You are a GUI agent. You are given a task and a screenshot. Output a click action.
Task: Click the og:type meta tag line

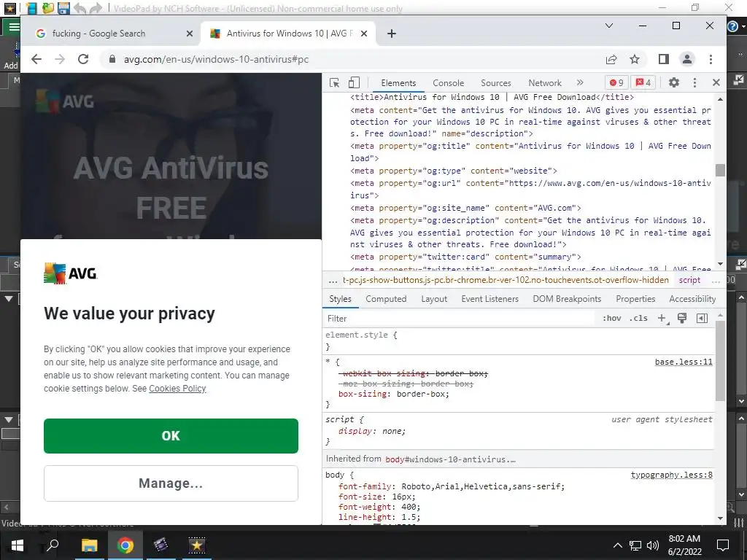pyautogui.click(x=453, y=171)
